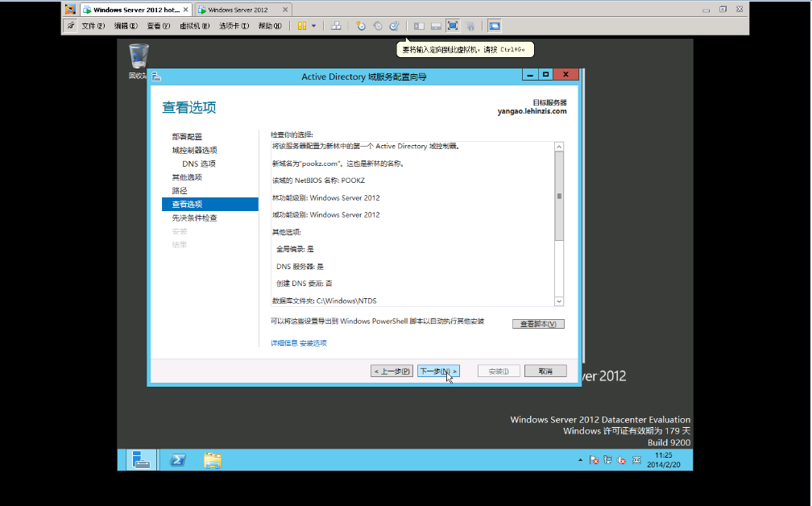Screen dimensions: 812x506
Task: Revert to the previous snapshot icon
Action: 378,26
